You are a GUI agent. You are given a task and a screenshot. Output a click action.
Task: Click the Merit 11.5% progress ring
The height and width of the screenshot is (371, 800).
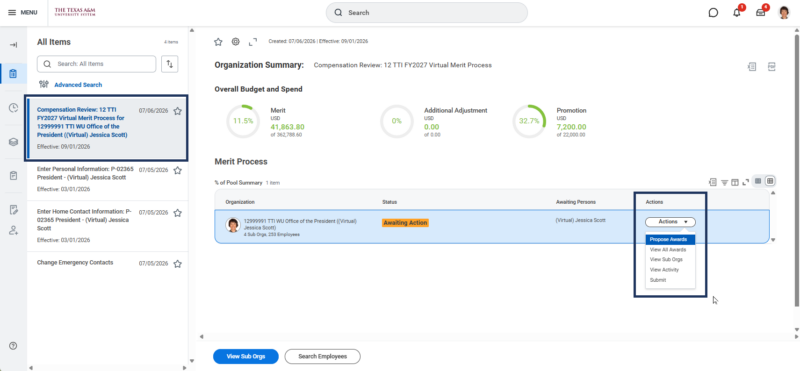[243, 121]
